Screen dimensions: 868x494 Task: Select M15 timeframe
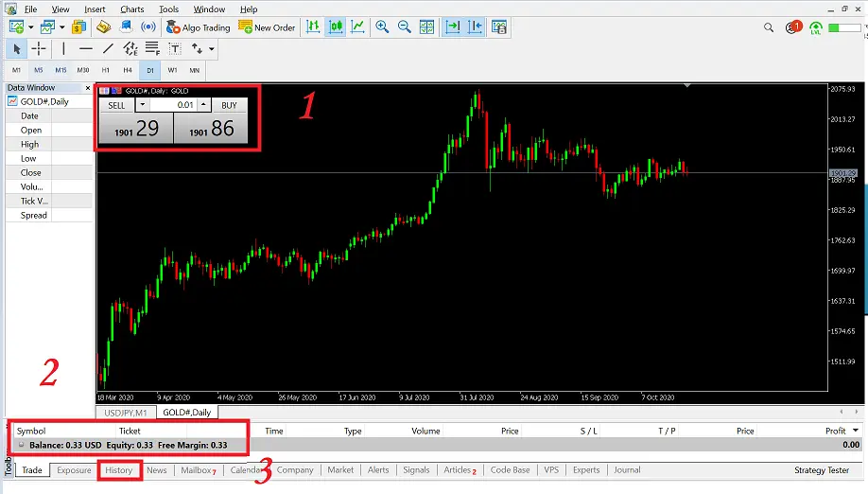click(x=61, y=70)
